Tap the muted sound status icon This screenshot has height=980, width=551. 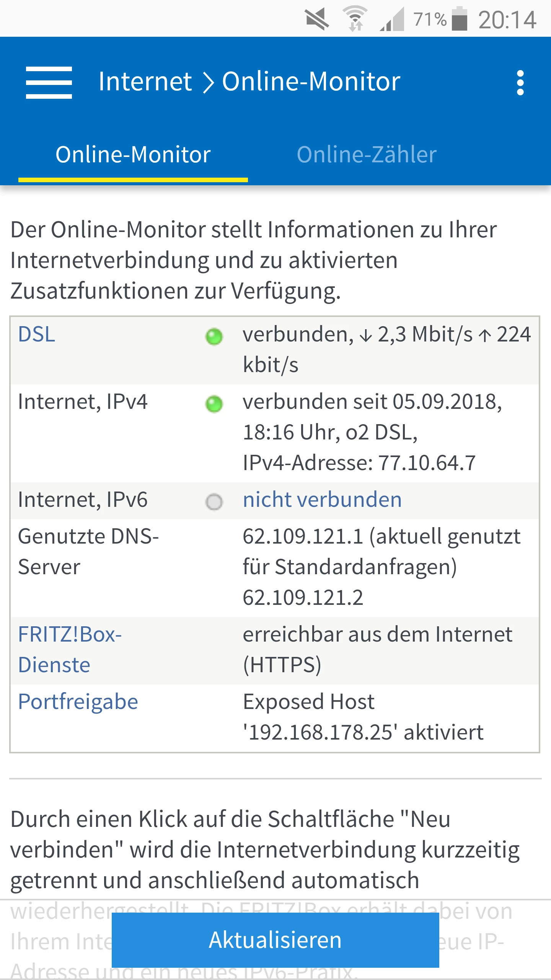(x=317, y=19)
